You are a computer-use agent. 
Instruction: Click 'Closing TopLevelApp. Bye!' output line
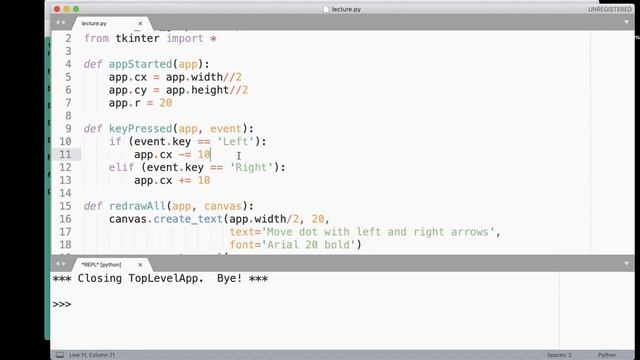[x=160, y=278]
